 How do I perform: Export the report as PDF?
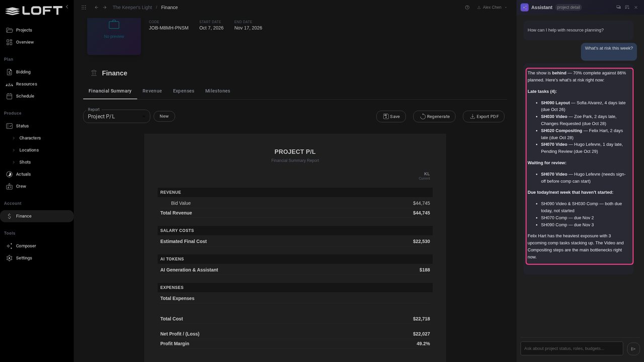coord(484,116)
